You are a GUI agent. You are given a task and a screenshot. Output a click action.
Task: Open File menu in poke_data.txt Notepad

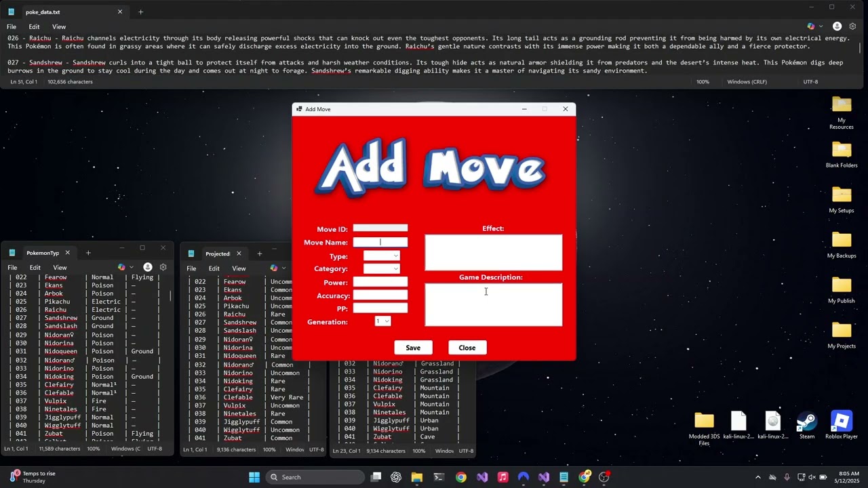pos(12,26)
